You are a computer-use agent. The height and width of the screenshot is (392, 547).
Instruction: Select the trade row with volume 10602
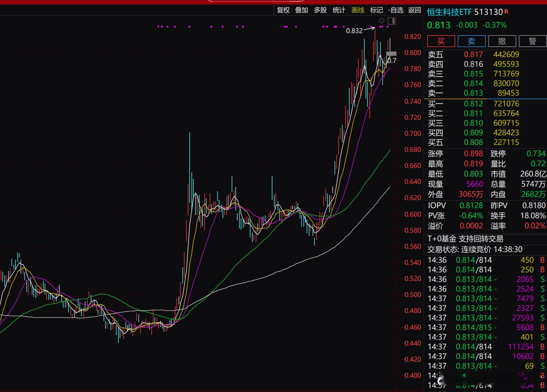(486, 356)
